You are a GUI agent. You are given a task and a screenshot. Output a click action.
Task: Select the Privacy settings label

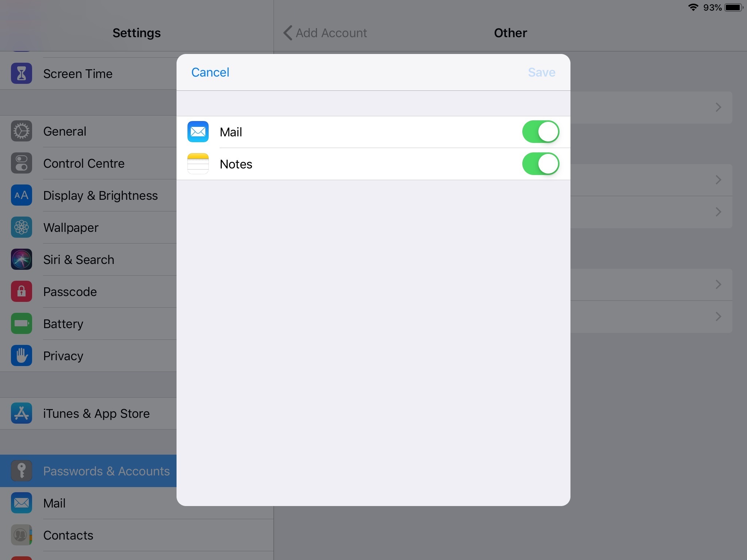(63, 356)
